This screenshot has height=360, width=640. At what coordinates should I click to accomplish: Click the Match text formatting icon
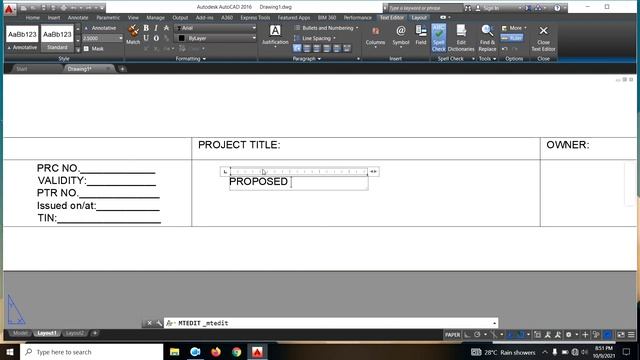pos(133,35)
